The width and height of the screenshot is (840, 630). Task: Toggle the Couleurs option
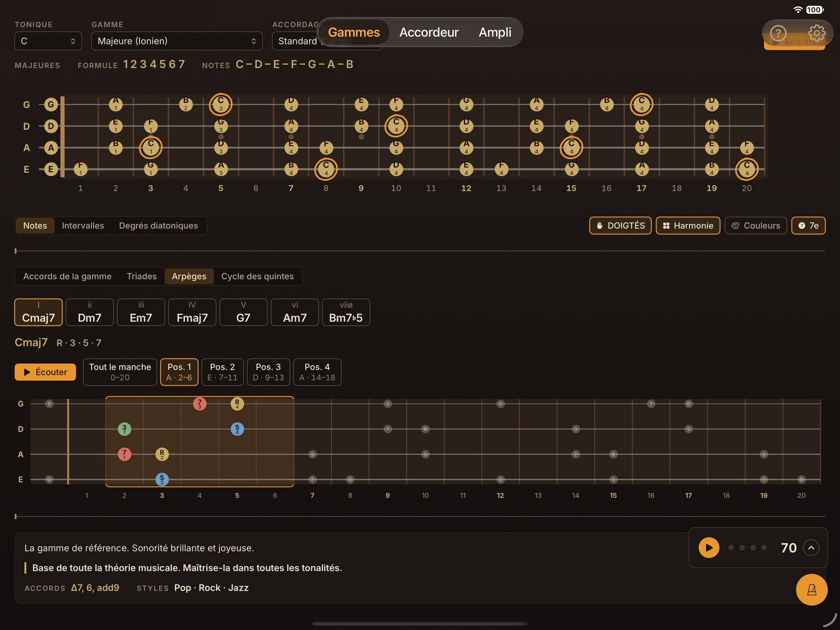[755, 225]
